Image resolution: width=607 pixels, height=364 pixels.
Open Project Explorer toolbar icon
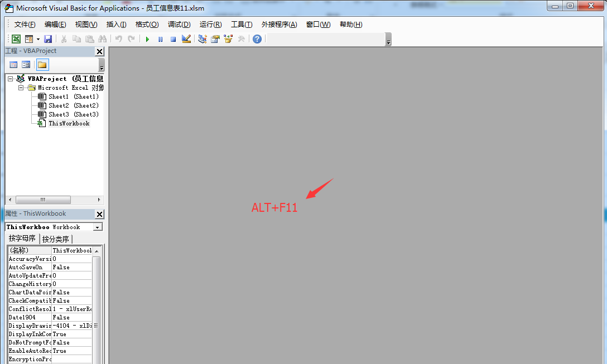tap(203, 39)
